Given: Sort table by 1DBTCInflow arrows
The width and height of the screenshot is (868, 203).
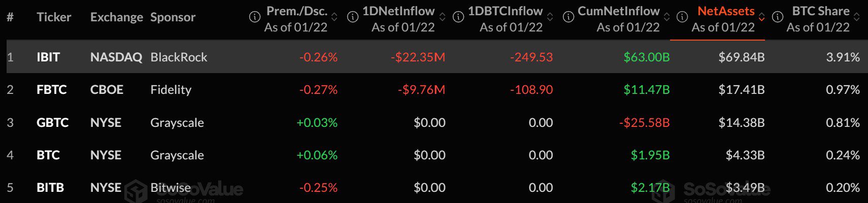Looking at the screenshot, I should [x=550, y=17].
